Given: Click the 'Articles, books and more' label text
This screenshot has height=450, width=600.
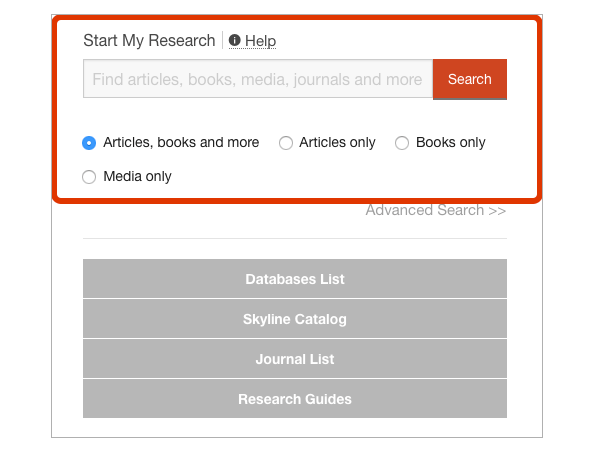Looking at the screenshot, I should click(x=181, y=143).
